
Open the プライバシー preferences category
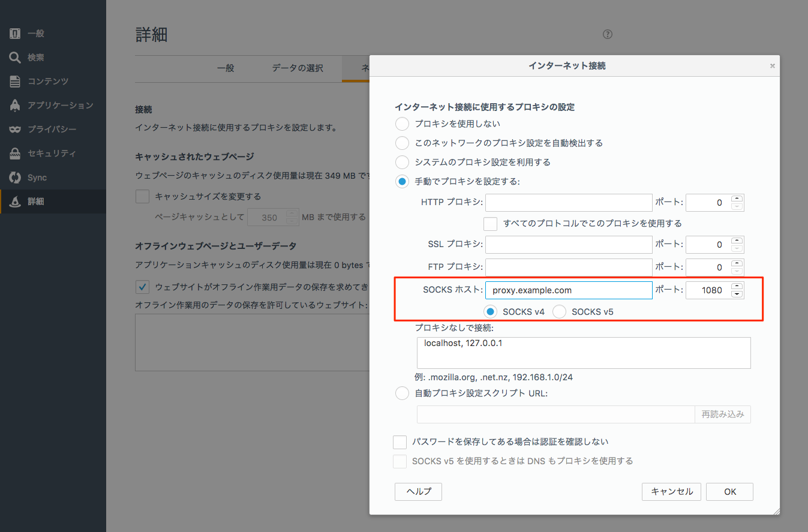(x=53, y=130)
